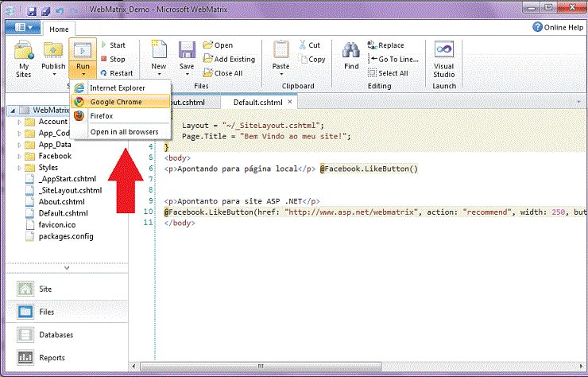588x377 pixels.
Task: Select Default.cshtml in file tree
Action: click(56, 213)
